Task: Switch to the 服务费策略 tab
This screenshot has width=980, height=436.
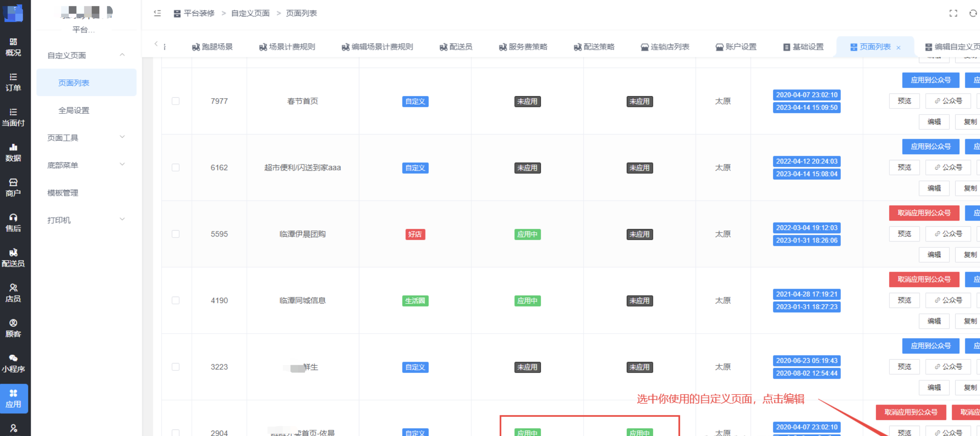Action: pos(523,47)
